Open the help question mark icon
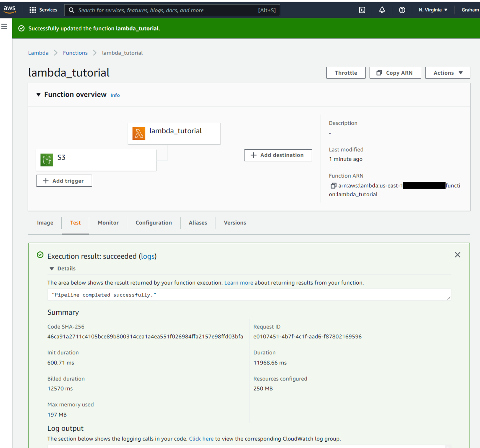This screenshot has height=448, width=480. pyautogui.click(x=402, y=10)
